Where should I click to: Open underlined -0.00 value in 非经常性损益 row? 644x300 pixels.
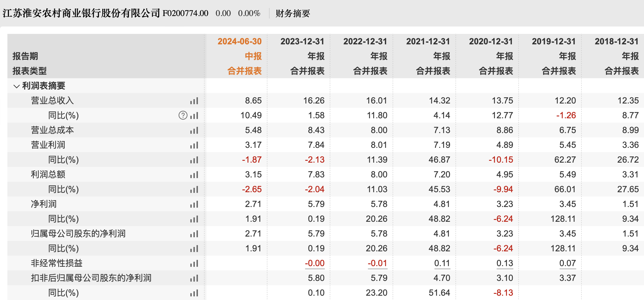[315, 263]
